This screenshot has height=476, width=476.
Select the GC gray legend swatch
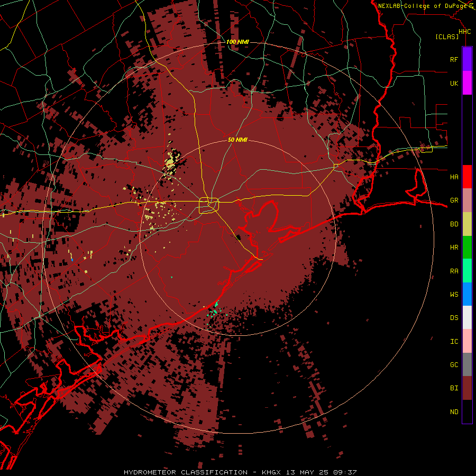467,364
